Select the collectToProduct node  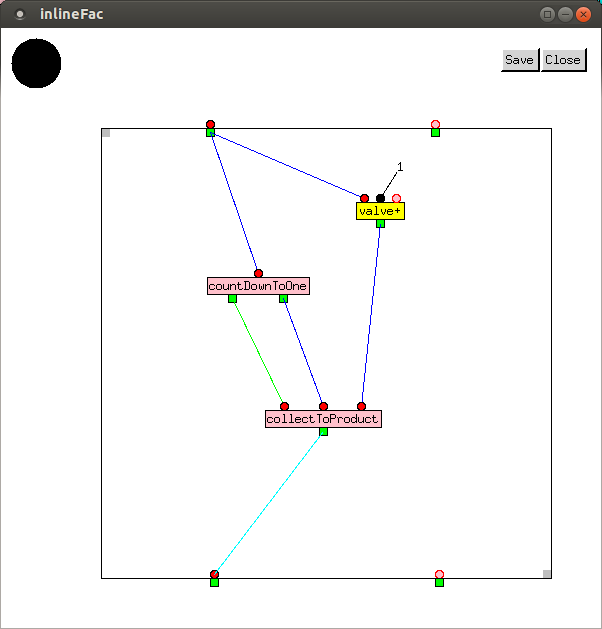[x=323, y=419]
